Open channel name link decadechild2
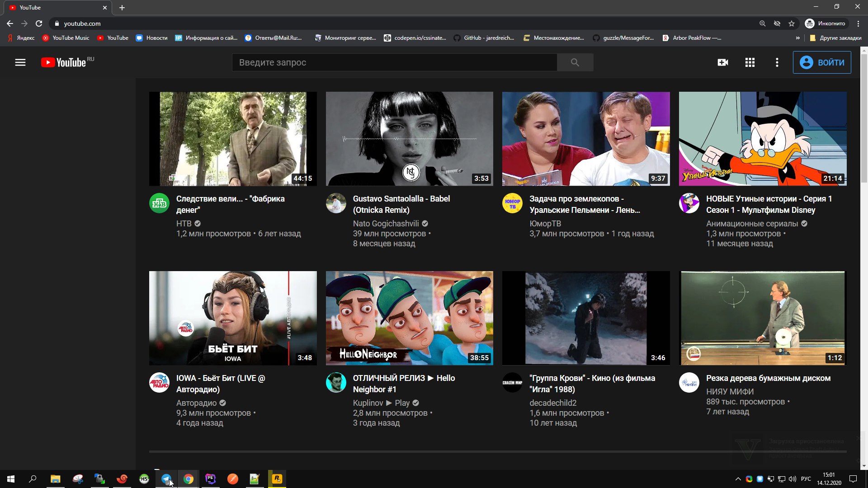Screen dimensions: 868x488 click(x=553, y=403)
